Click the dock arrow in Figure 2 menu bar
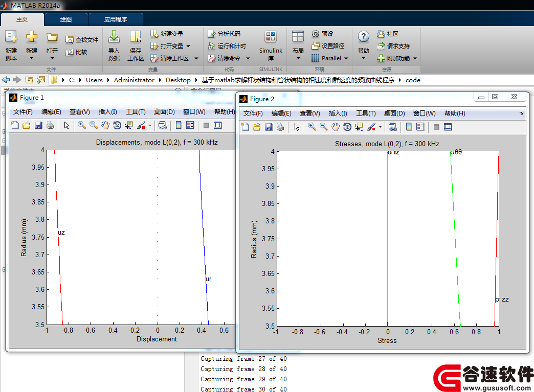534x392 pixels. point(521,113)
